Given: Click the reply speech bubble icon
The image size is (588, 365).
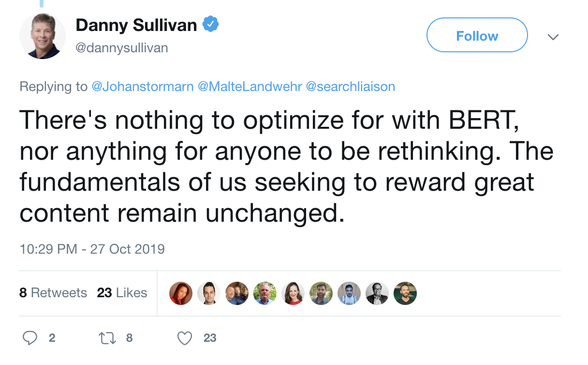Looking at the screenshot, I should click(30, 338).
